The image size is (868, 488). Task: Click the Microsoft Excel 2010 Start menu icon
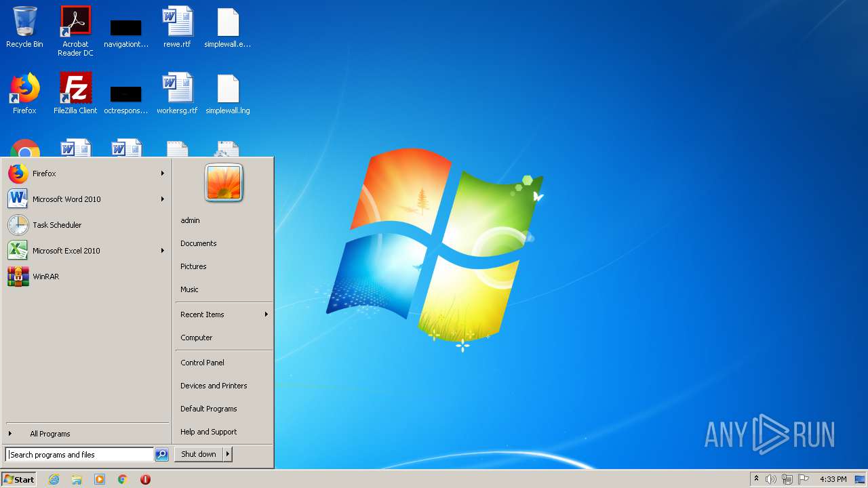pos(18,251)
